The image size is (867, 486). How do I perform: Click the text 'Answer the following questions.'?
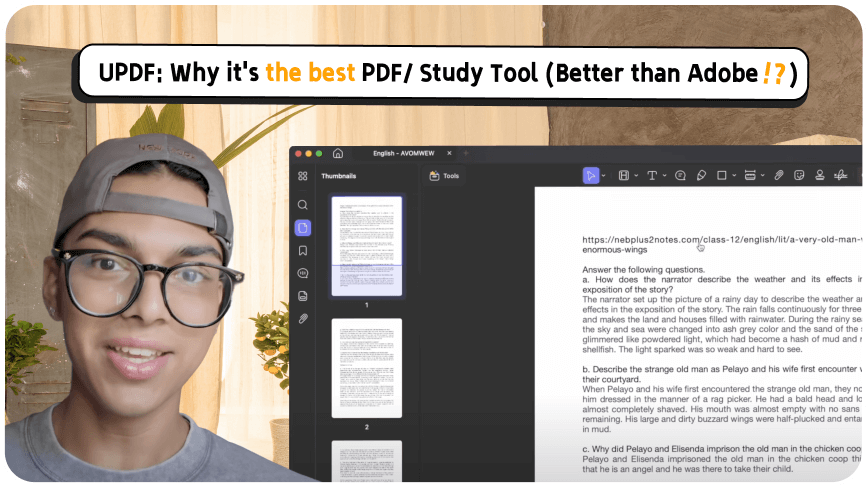[644, 270]
